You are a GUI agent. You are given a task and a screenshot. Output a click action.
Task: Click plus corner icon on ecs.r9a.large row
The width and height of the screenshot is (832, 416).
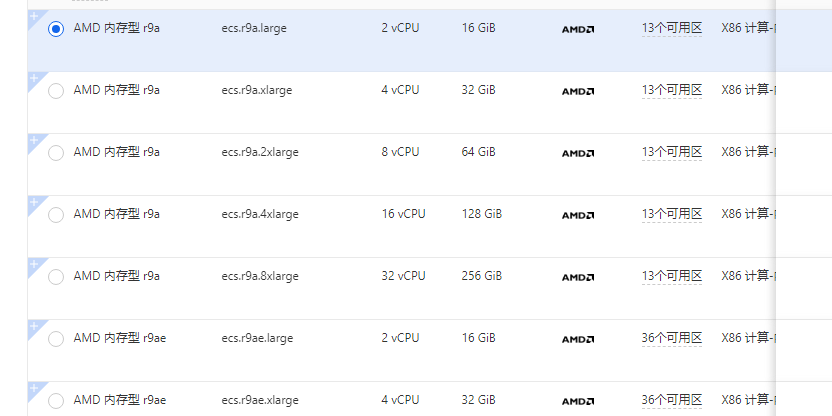pyautogui.click(x=34, y=17)
